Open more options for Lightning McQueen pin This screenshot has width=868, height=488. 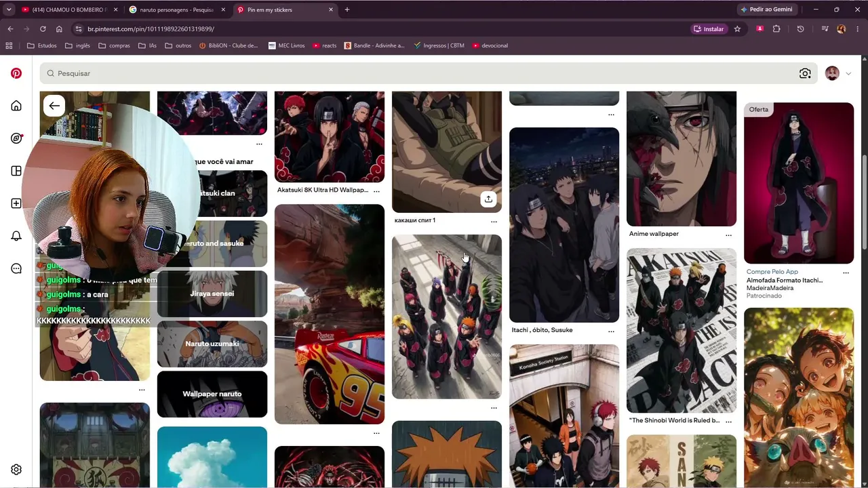(376, 433)
